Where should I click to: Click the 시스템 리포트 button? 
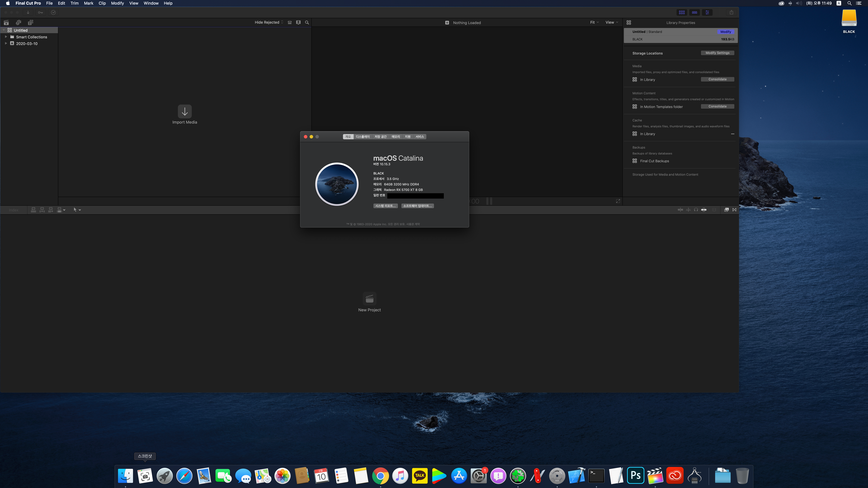coord(386,206)
